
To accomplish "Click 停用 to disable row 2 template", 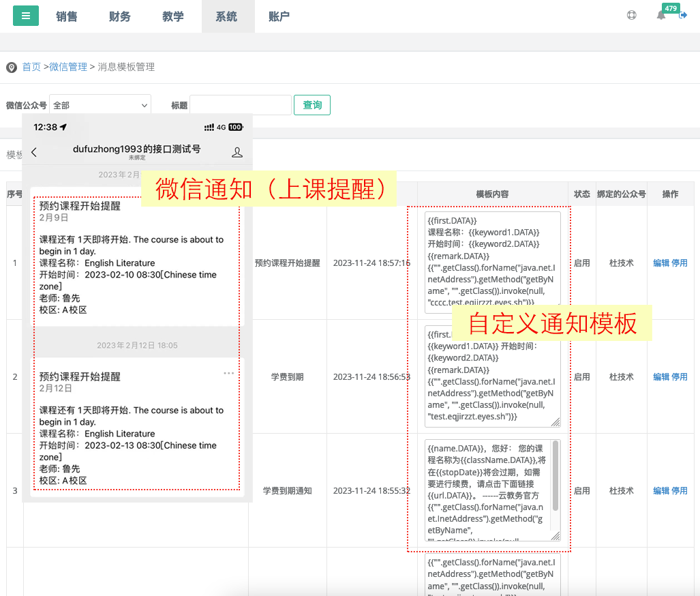I will click(680, 376).
